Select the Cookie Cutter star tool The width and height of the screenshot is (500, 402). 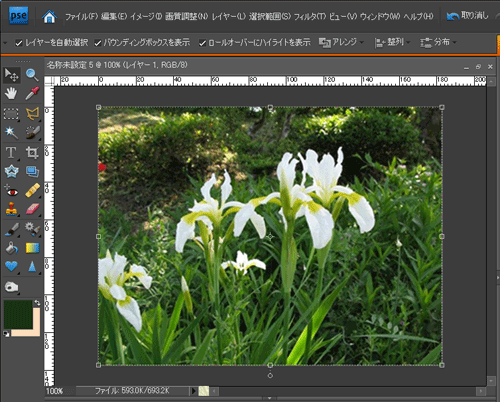click(11, 172)
